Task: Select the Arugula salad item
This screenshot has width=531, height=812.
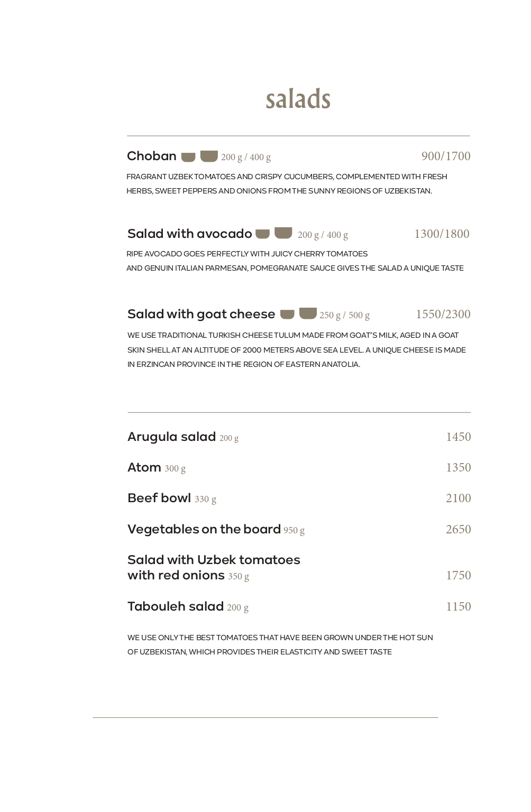Action: pos(171,437)
